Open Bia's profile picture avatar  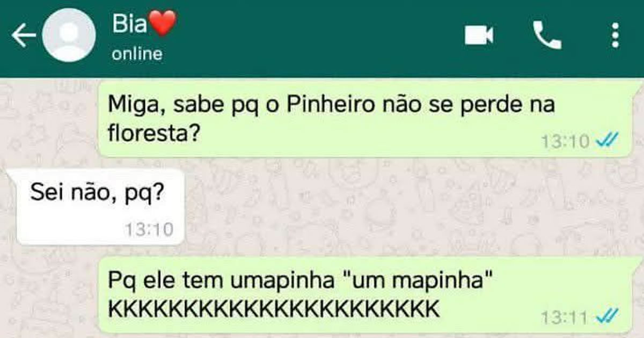[69, 36]
